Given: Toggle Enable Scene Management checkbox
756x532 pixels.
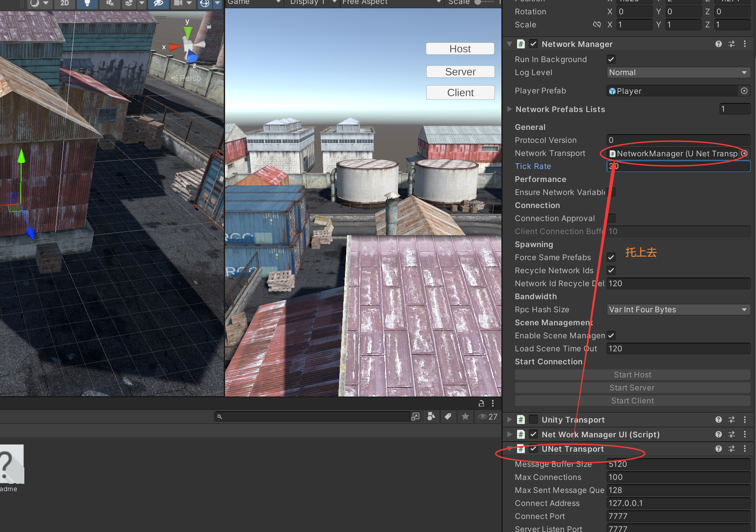Looking at the screenshot, I should 611,336.
